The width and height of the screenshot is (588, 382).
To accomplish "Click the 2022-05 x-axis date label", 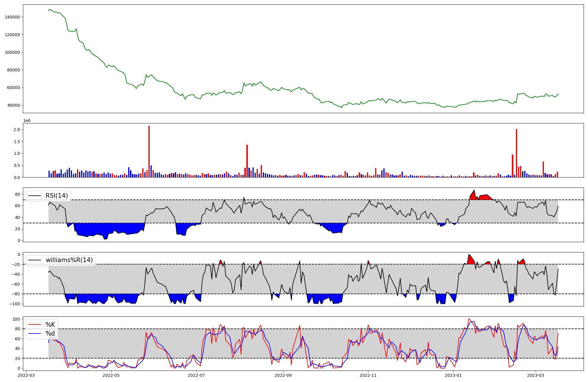I will [x=111, y=375].
